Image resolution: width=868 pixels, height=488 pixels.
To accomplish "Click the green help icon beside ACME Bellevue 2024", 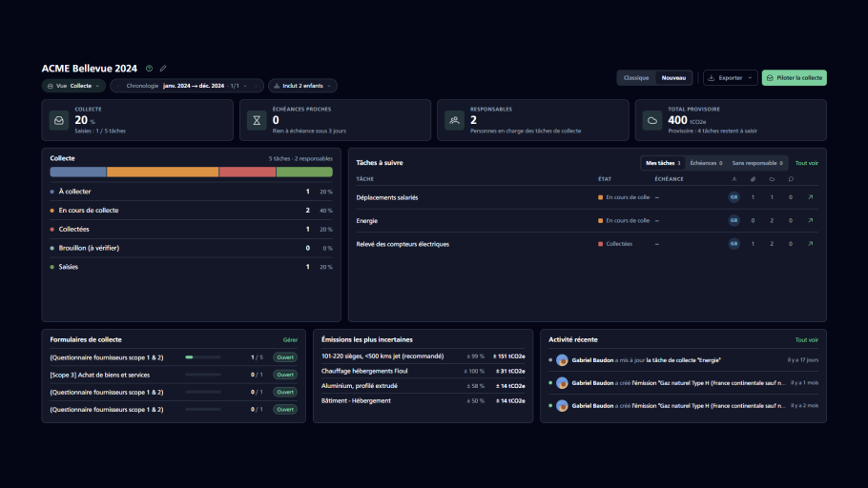I will [149, 69].
